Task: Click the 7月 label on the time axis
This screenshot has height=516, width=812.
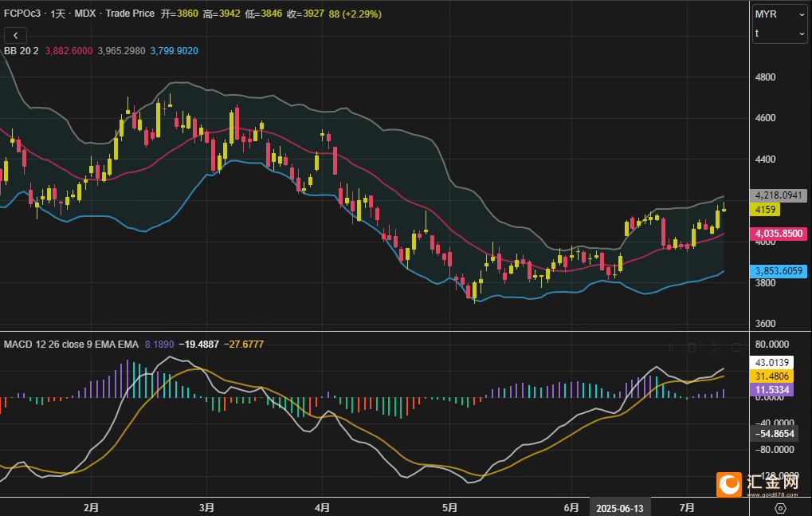Action: pyautogui.click(x=687, y=508)
